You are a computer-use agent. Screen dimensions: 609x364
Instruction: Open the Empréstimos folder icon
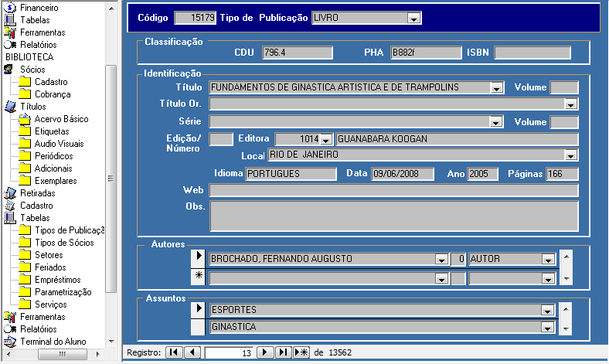click(x=25, y=280)
